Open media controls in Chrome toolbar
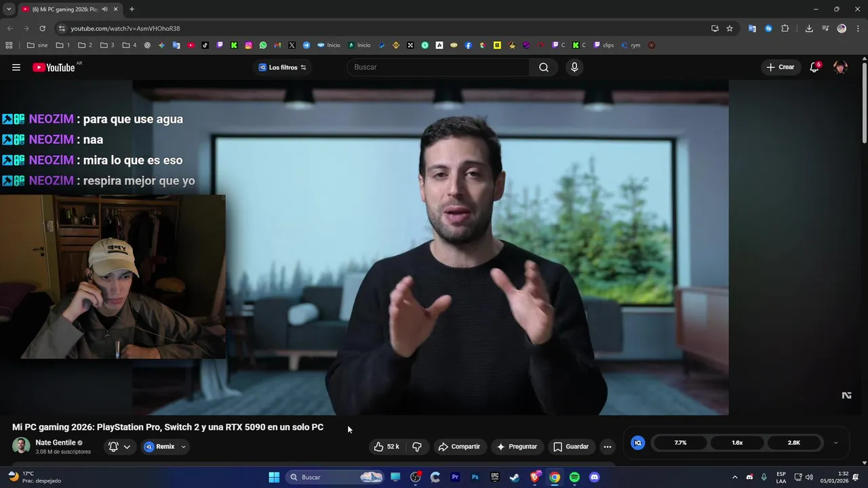The image size is (868, 488). [x=825, y=28]
